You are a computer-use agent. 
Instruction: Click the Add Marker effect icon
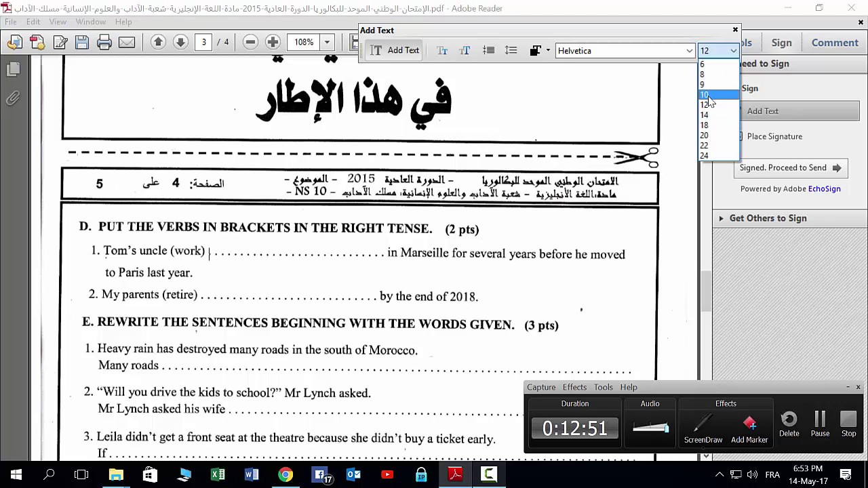point(749,429)
